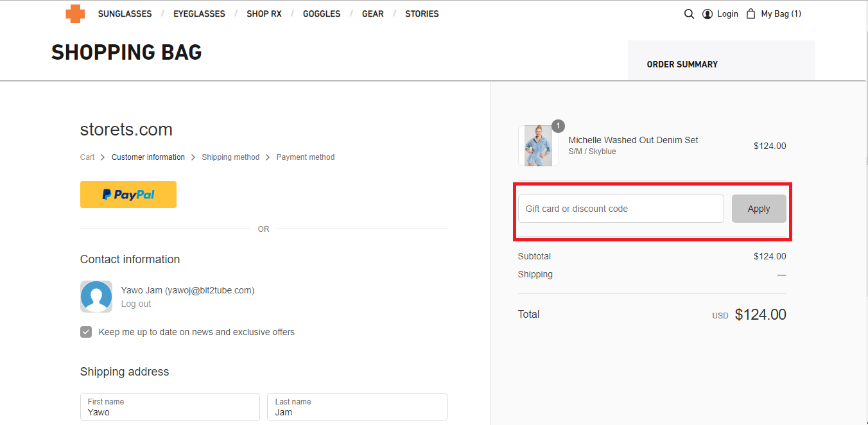Click the account avatar icon

pyautogui.click(x=96, y=297)
